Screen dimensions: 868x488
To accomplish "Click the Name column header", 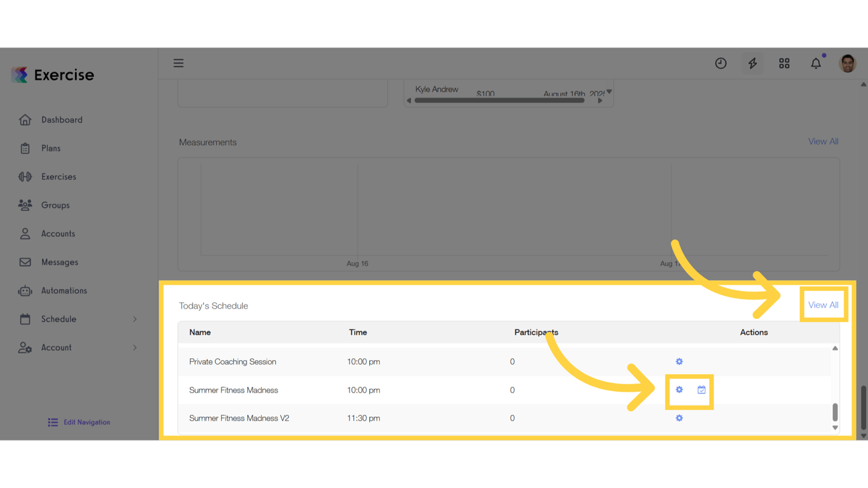I will [x=200, y=332].
